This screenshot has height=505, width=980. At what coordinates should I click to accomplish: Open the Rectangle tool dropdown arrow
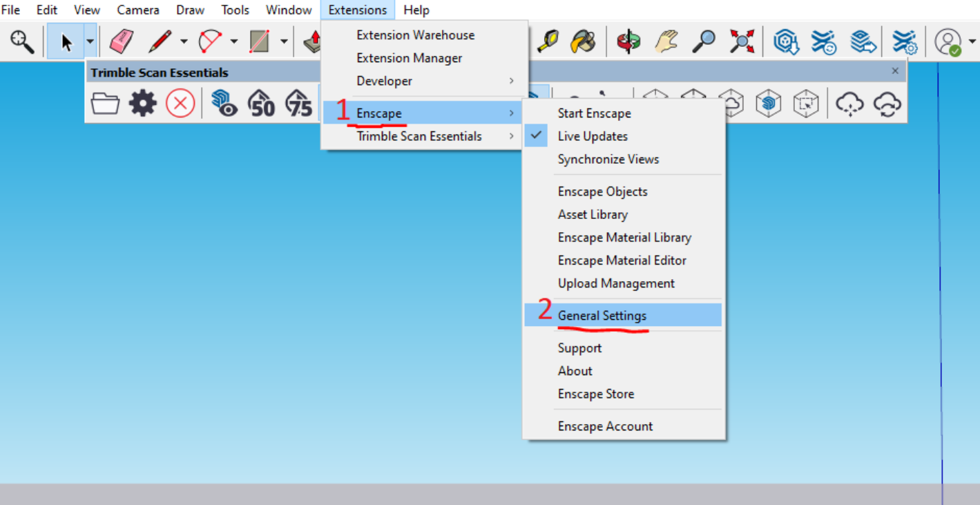tap(284, 41)
